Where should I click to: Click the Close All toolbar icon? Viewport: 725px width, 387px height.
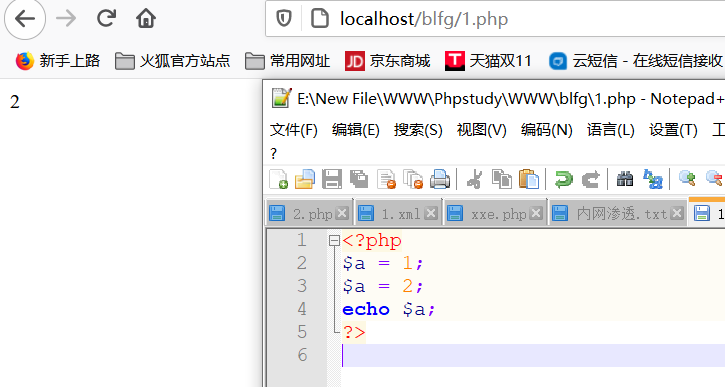(x=413, y=179)
